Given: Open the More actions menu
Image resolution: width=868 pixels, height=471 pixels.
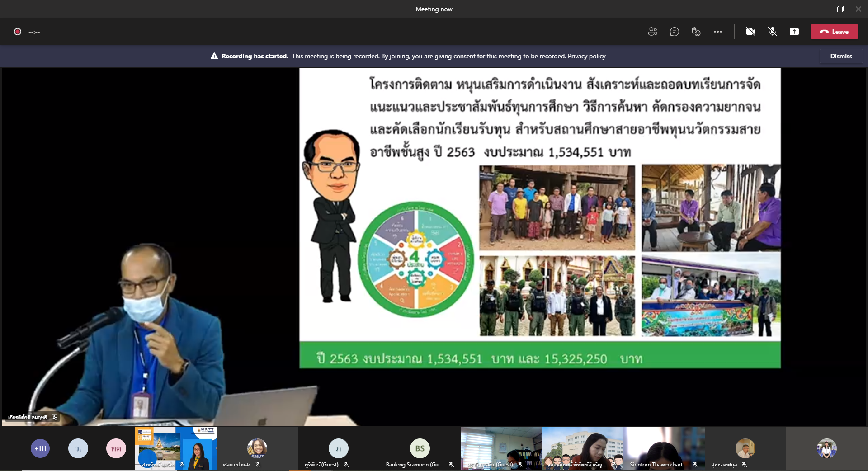Looking at the screenshot, I should pos(717,32).
